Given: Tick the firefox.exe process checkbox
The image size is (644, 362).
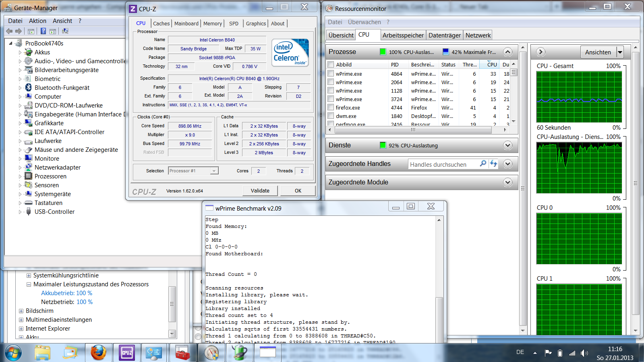Looking at the screenshot, I should (331, 108).
